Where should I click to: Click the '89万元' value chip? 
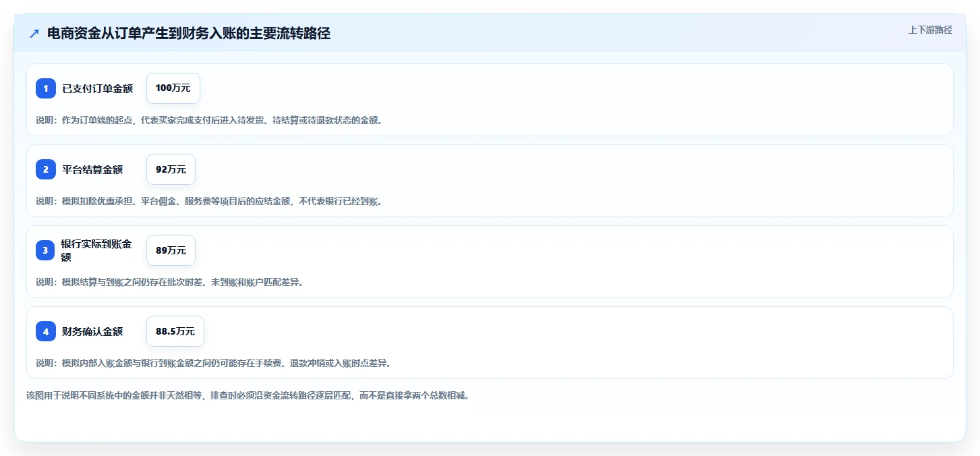pyautogui.click(x=171, y=250)
